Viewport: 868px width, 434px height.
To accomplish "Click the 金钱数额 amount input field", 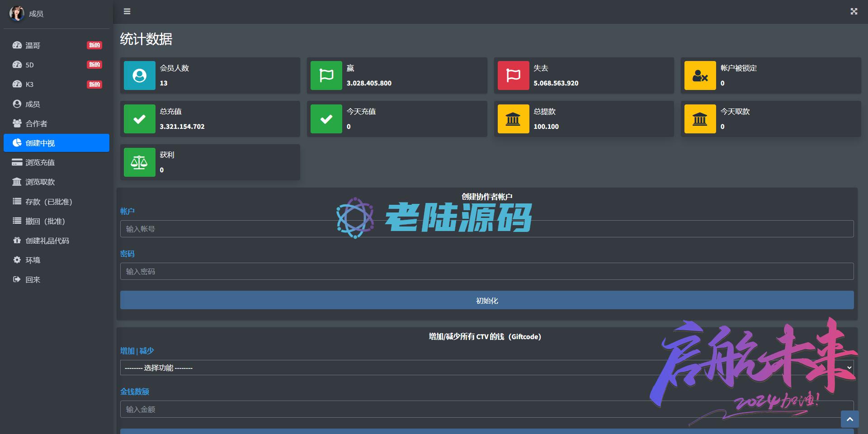I will click(x=487, y=409).
